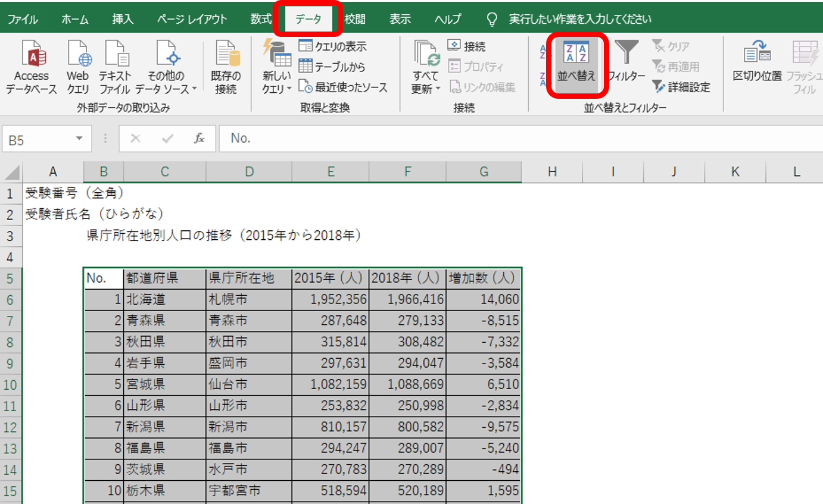This screenshot has width=823, height=504.
Task: Click the Select All corner triangle
Action: click(12, 173)
